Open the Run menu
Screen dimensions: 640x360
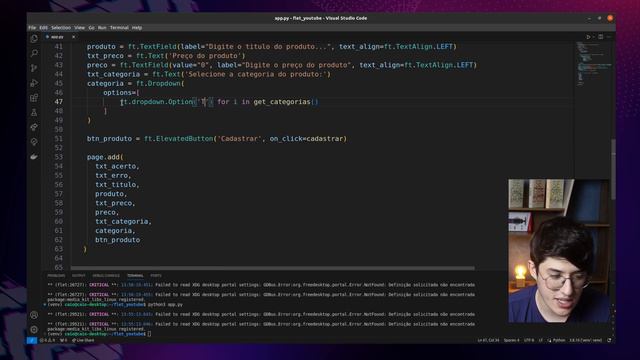click(102, 28)
